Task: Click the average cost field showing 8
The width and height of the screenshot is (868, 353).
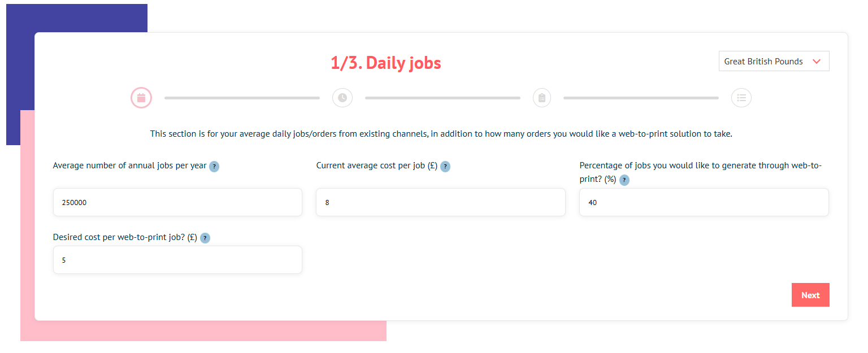Action: pos(441,202)
